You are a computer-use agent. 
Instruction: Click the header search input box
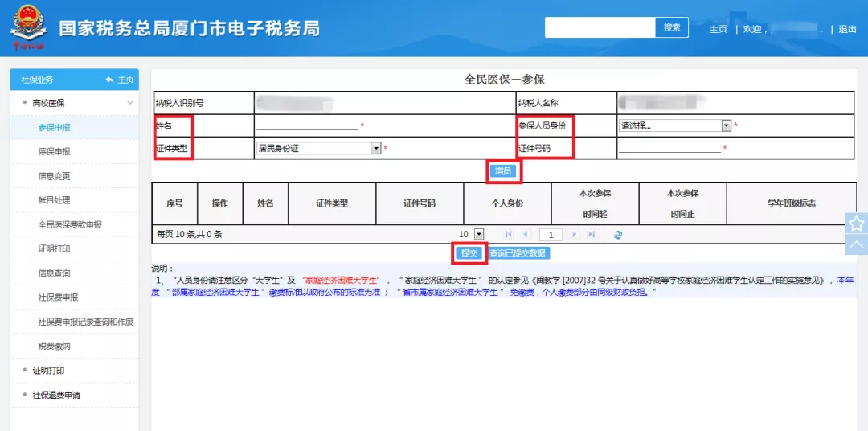click(600, 27)
